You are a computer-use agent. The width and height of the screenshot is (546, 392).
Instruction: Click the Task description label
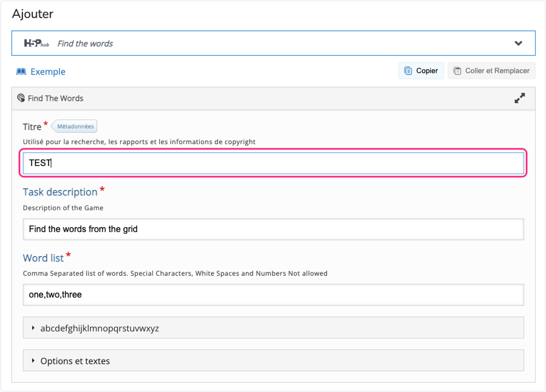point(60,192)
